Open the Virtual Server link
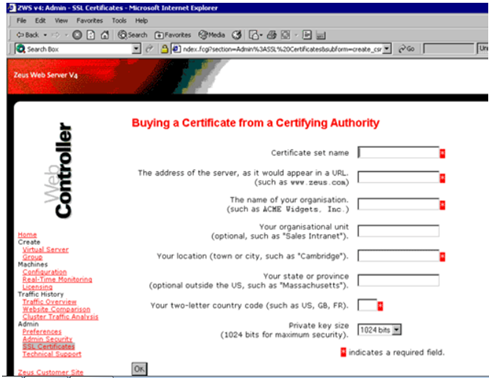The width and height of the screenshot is (491, 380). 46,250
